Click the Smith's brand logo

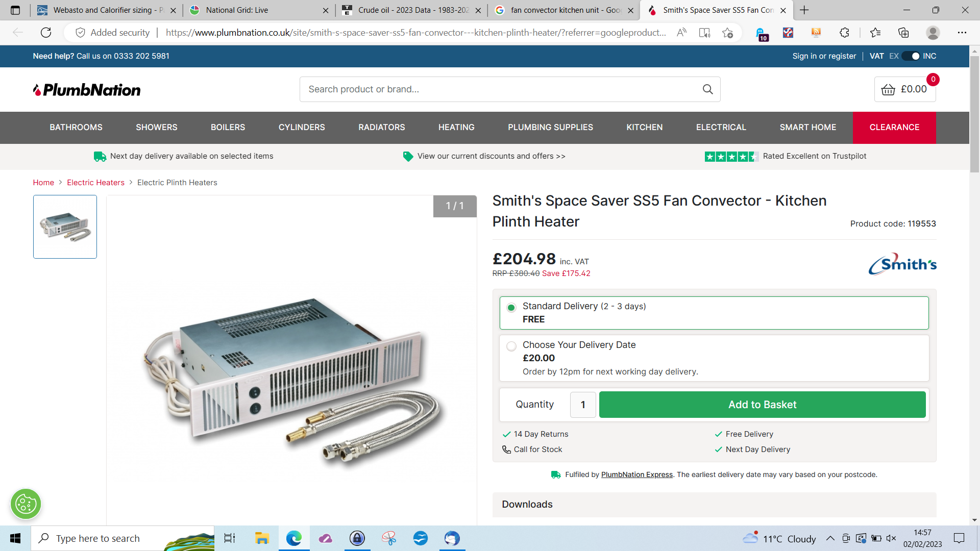(x=902, y=264)
